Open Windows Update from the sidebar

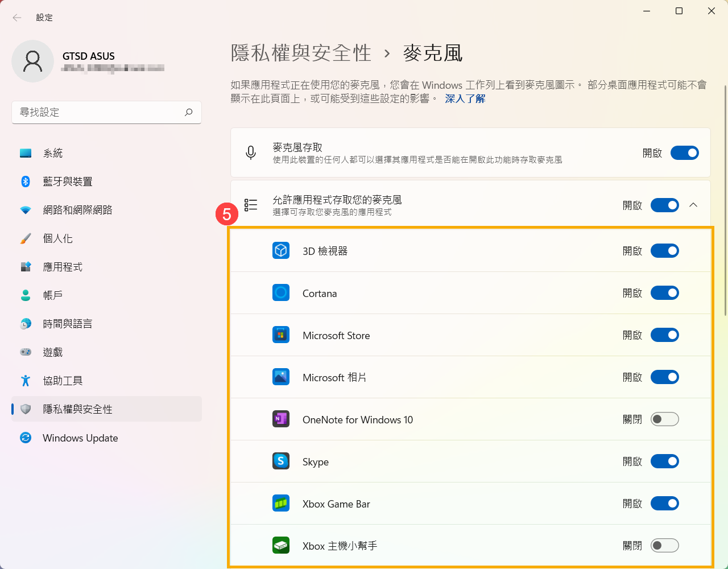point(107,438)
